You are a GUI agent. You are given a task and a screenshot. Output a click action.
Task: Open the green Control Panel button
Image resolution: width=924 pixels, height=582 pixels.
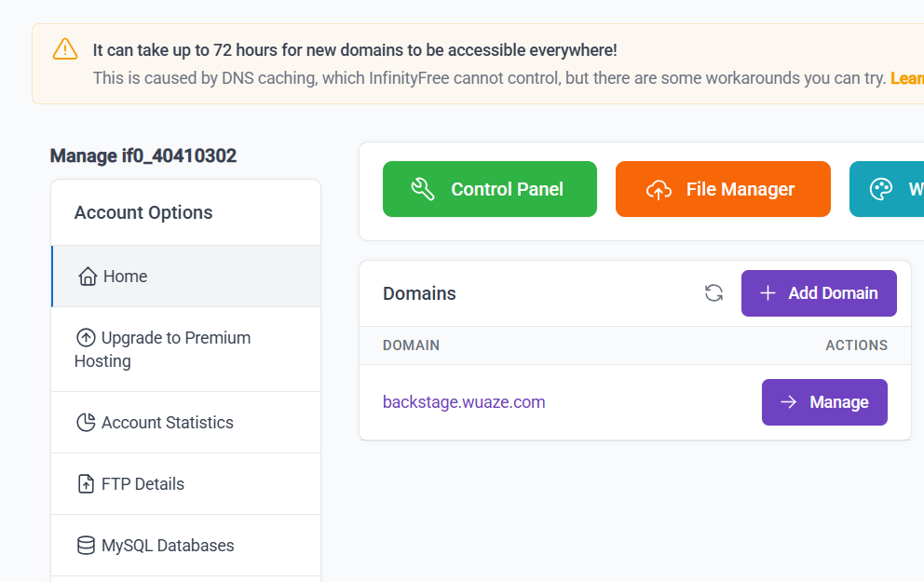pyautogui.click(x=489, y=189)
